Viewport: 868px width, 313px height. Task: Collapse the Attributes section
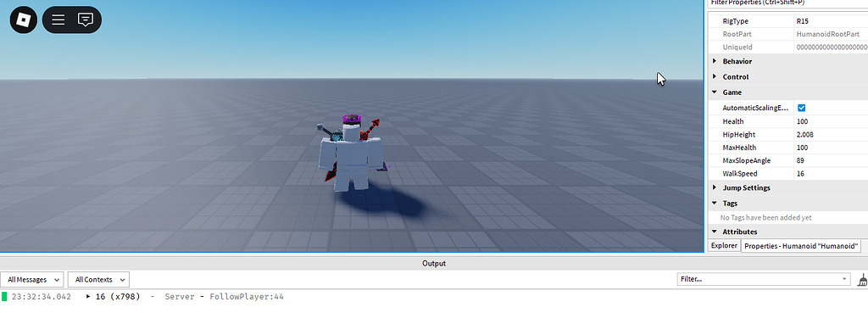click(x=714, y=232)
